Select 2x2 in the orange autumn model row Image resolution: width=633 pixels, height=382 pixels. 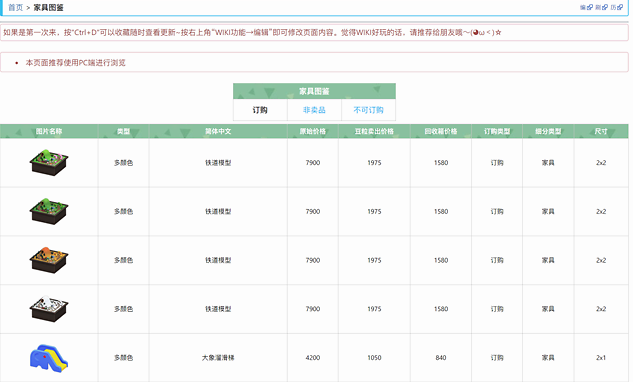pos(601,260)
